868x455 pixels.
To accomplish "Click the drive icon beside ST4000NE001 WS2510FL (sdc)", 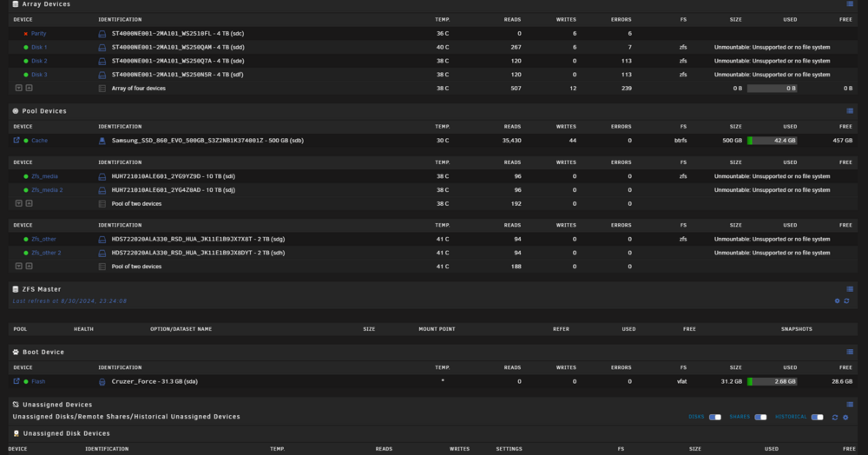I will [102, 34].
